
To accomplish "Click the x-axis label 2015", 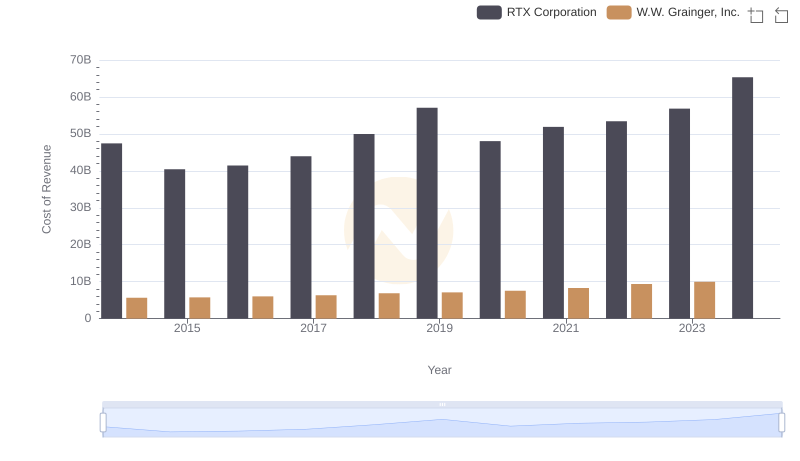I will (x=187, y=328).
